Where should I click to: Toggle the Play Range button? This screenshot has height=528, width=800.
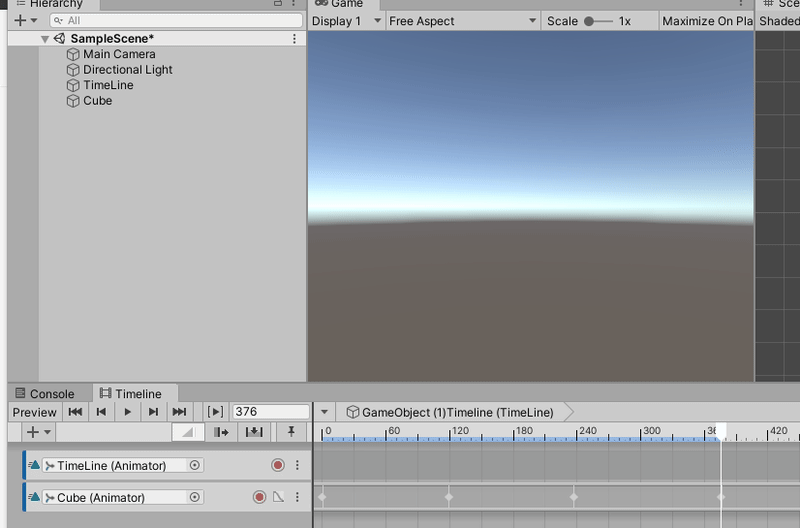(215, 412)
